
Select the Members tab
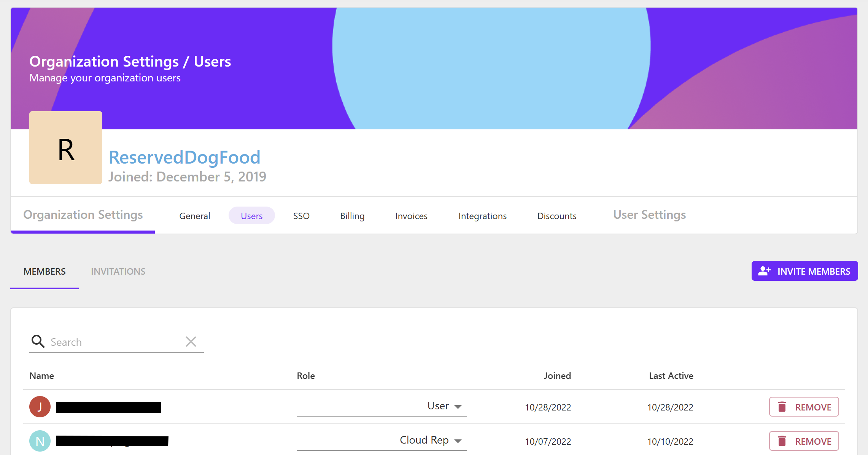click(x=45, y=272)
